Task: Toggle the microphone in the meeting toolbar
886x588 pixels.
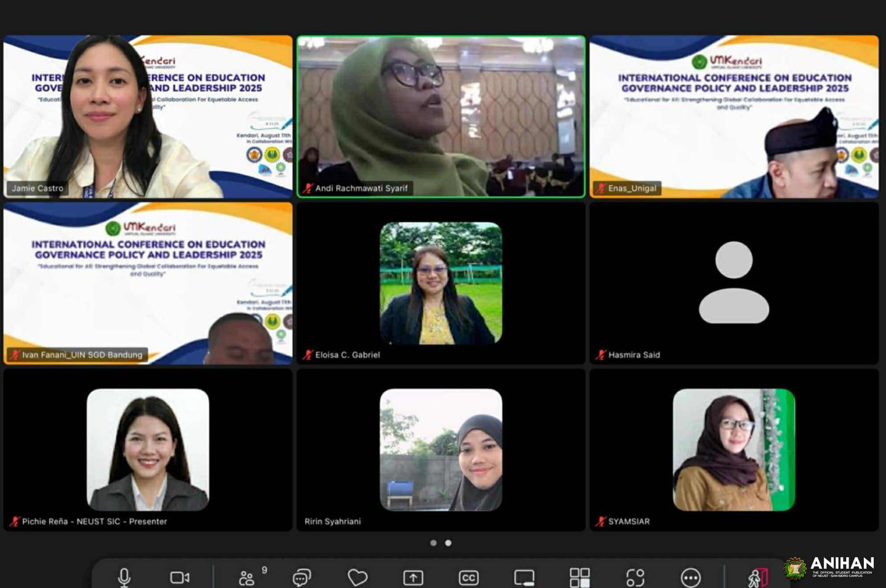Action: click(124, 577)
